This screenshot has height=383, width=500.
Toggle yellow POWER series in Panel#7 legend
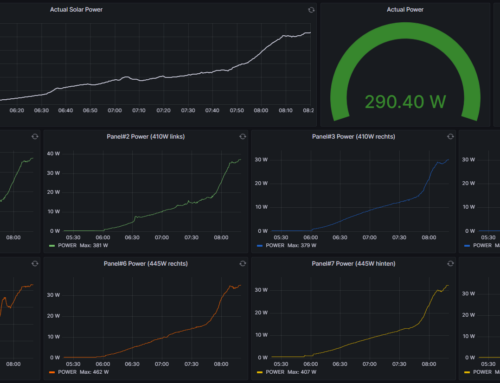pos(275,372)
